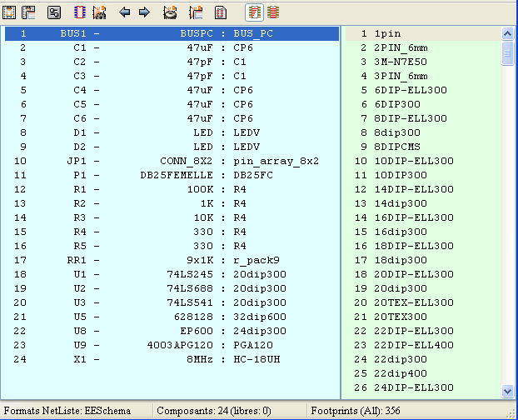Select component R4 330 row
The height and width of the screenshot is (420, 518).
tap(172, 232)
